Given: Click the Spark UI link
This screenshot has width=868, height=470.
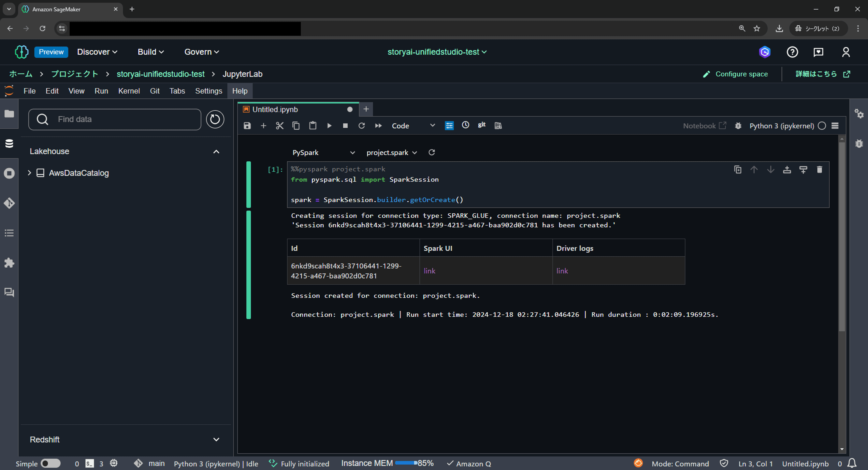Looking at the screenshot, I should pos(429,271).
